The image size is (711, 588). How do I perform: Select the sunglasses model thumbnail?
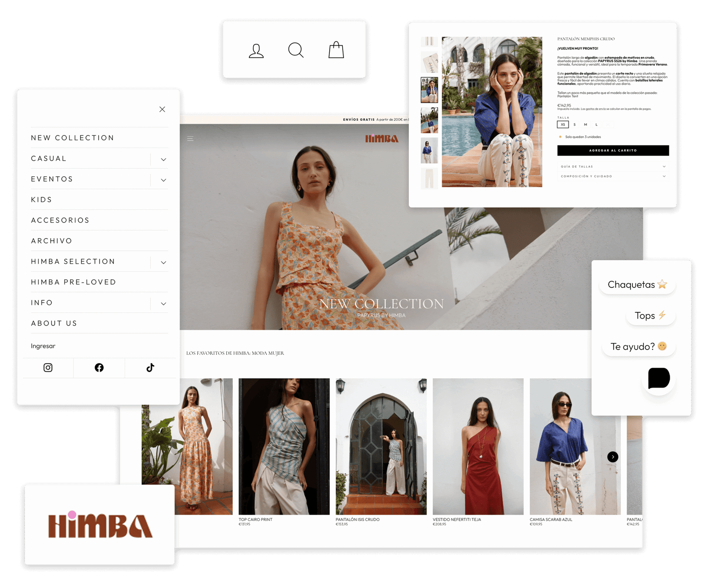point(429,151)
